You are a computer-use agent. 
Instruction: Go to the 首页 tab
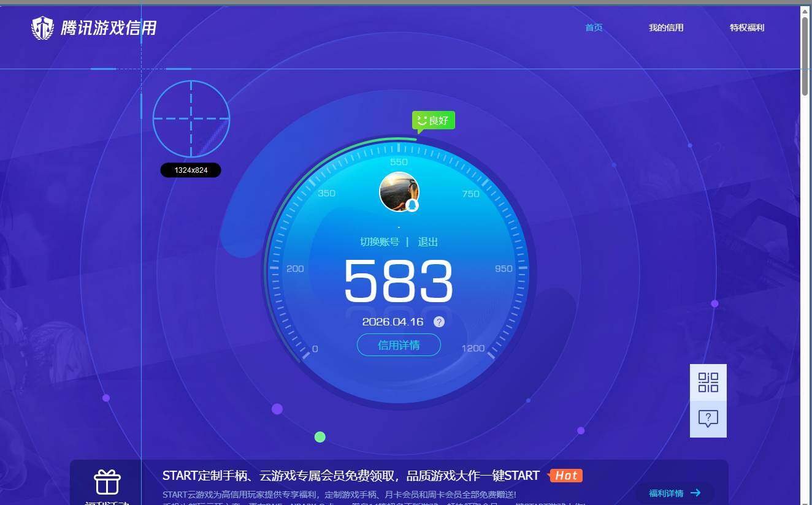(x=594, y=28)
